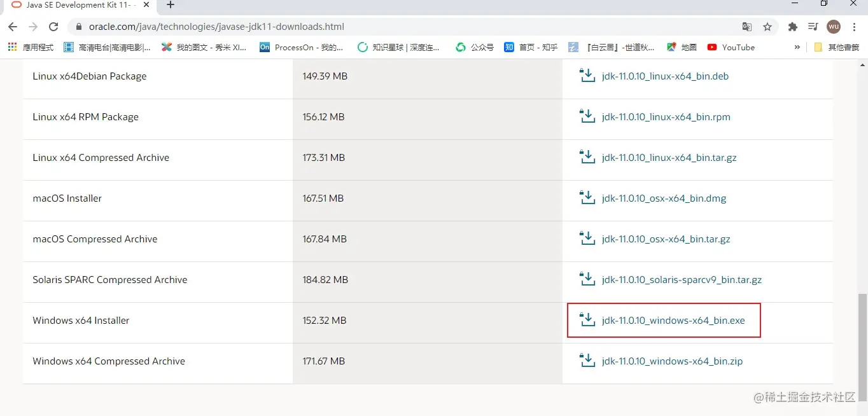Expand the bookmarks overflow chevron
Screen dimensions: 868x416
click(797, 47)
